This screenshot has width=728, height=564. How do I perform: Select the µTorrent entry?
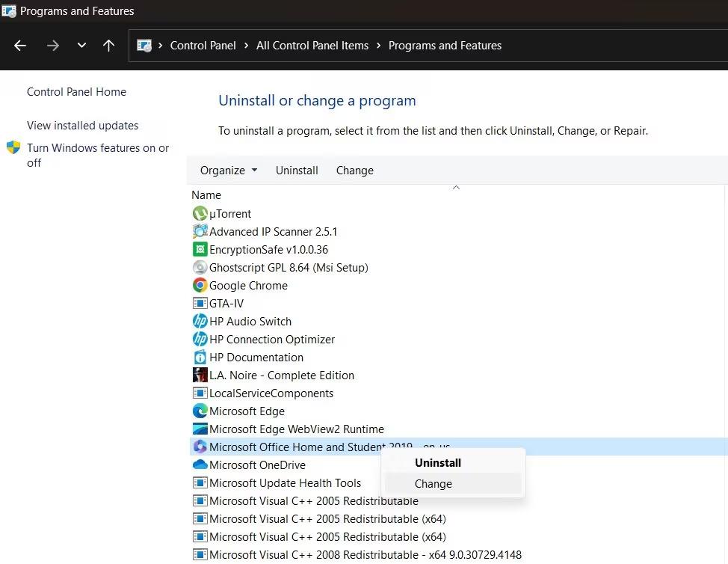229,214
